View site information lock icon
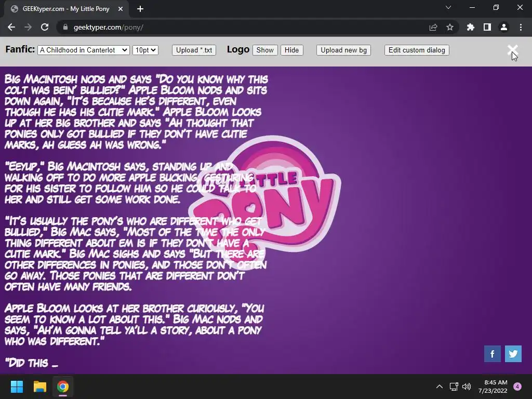 pos(65,27)
